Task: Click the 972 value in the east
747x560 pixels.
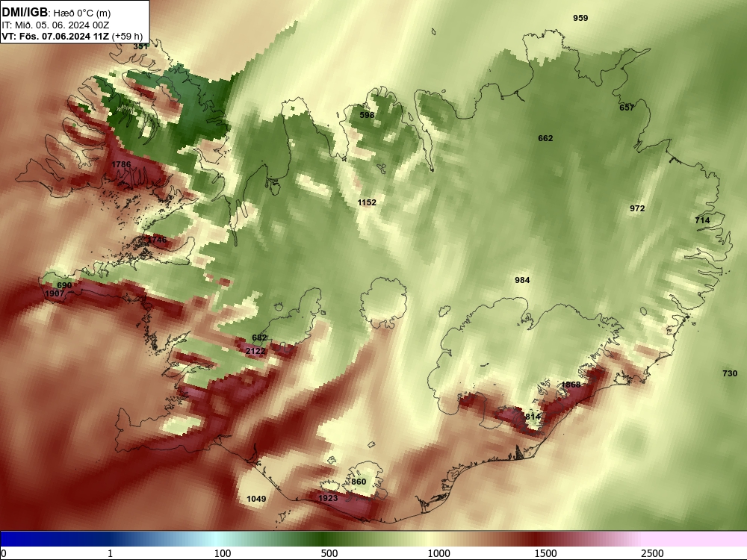Action: click(x=637, y=208)
